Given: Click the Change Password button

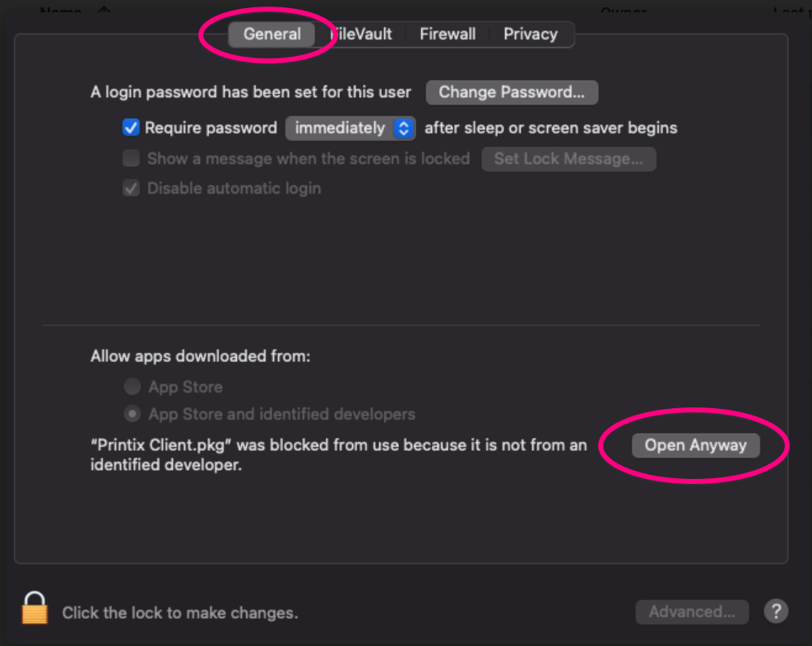Looking at the screenshot, I should pyautogui.click(x=512, y=92).
